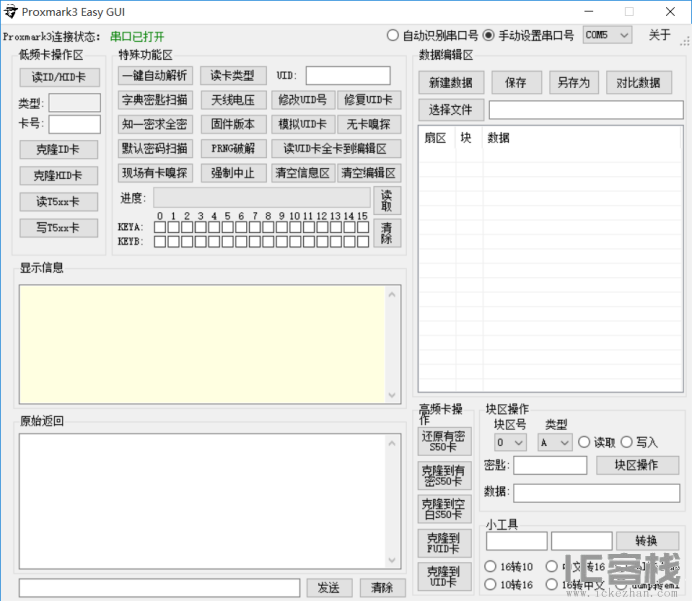Focus the UID text field

point(348,76)
